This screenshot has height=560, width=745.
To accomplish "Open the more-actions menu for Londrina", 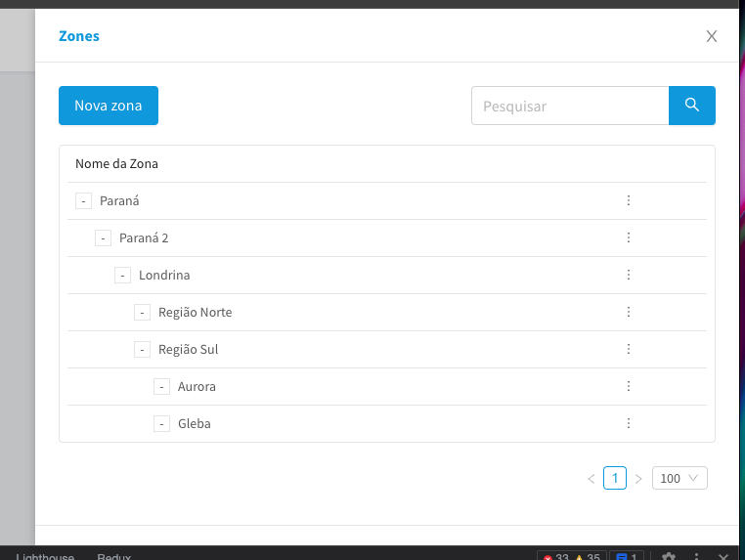I will 629,275.
